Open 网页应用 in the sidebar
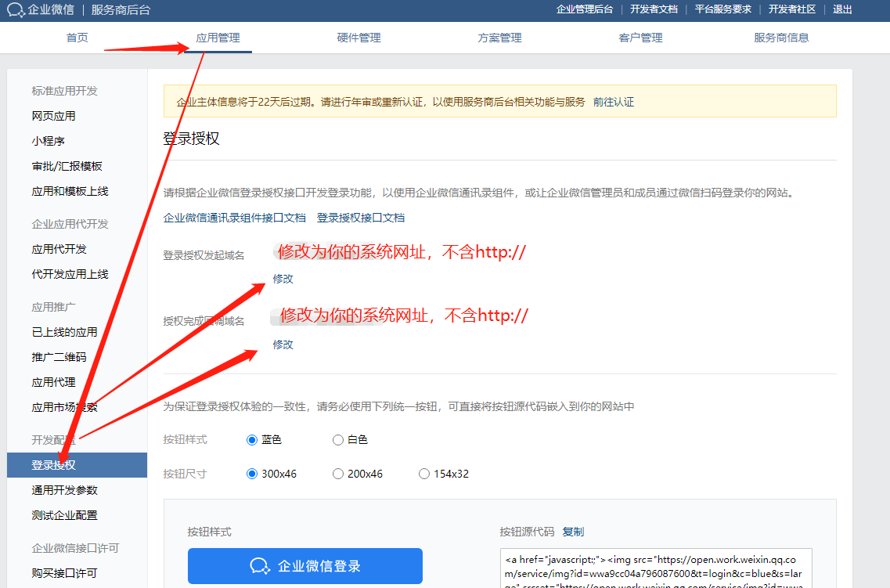The image size is (890, 588). click(53, 117)
